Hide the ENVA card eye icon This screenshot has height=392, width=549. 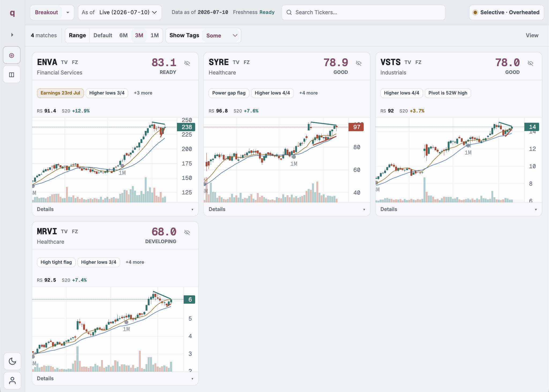pyautogui.click(x=187, y=63)
